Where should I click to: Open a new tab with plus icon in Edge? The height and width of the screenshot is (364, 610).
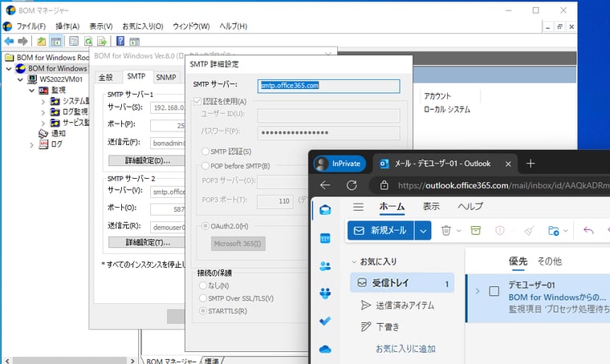pyautogui.click(x=531, y=164)
